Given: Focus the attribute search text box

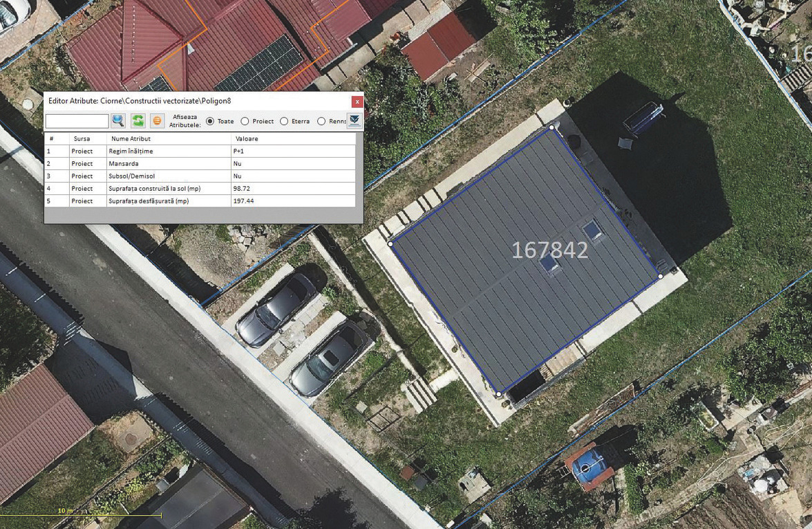Looking at the screenshot, I should pos(77,122).
